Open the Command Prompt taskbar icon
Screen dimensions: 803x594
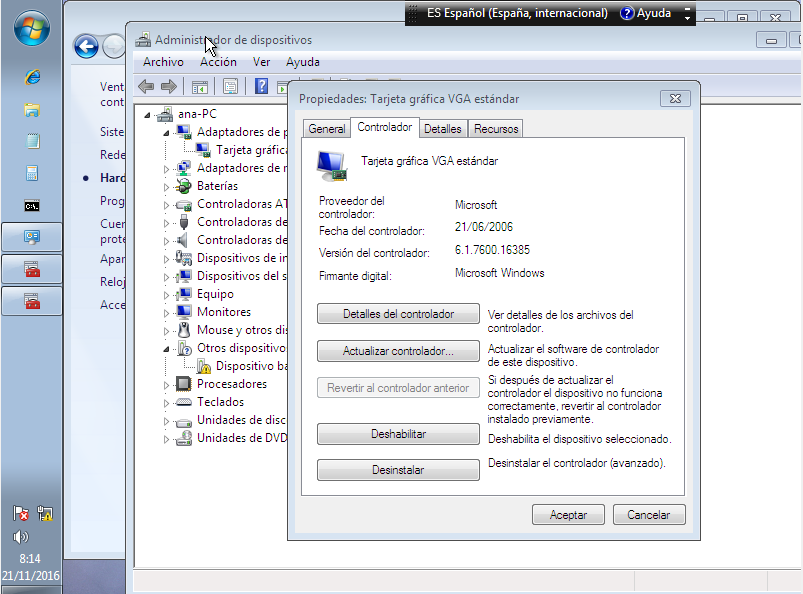click(x=32, y=206)
